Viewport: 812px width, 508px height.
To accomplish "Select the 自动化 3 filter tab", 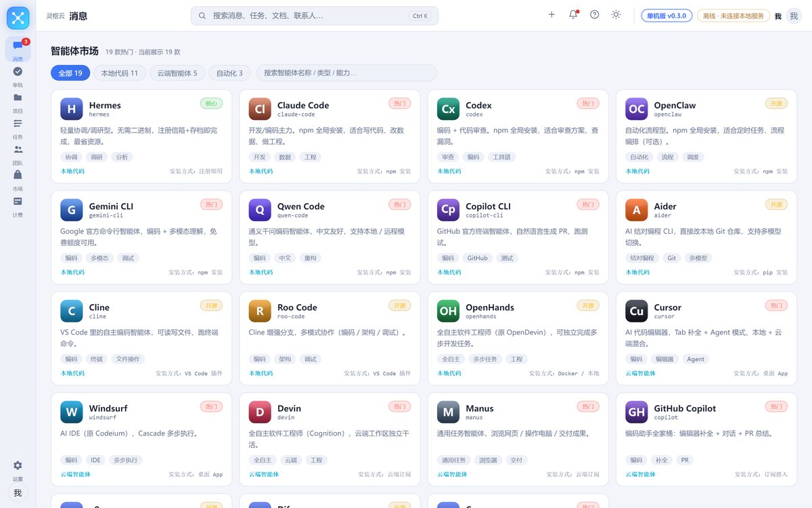I will (x=230, y=73).
